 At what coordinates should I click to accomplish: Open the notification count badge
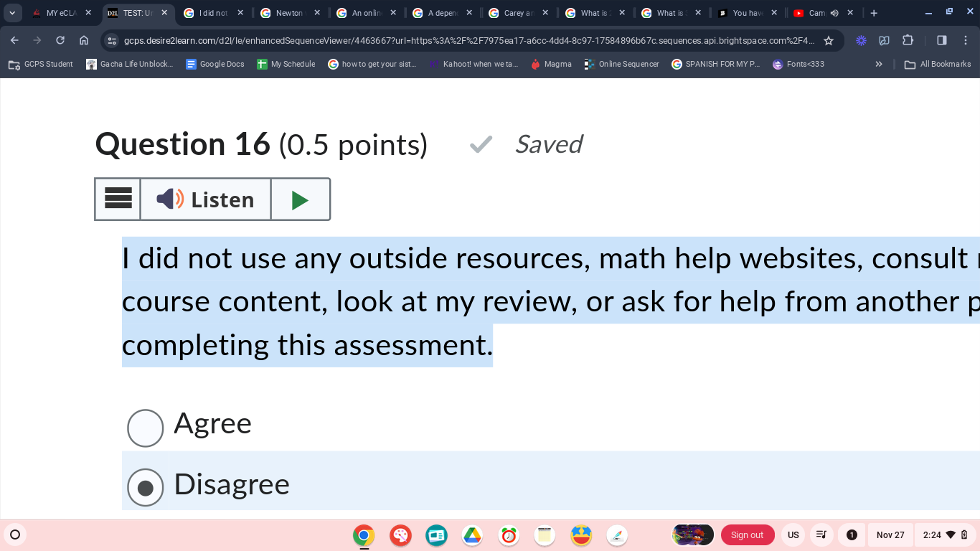point(852,535)
